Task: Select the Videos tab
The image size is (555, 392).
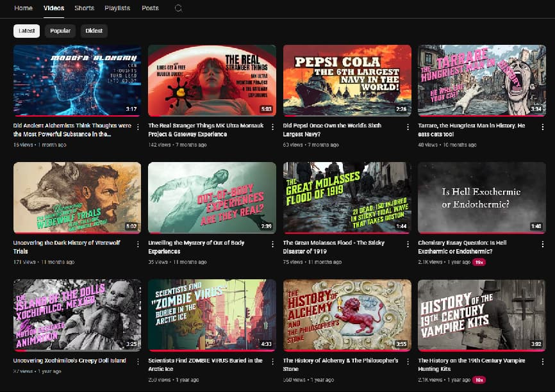Action: (54, 8)
